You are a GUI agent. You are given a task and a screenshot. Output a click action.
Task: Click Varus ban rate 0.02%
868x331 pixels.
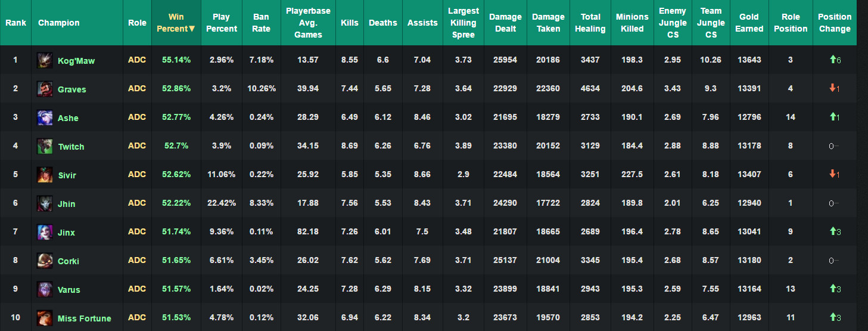click(261, 289)
